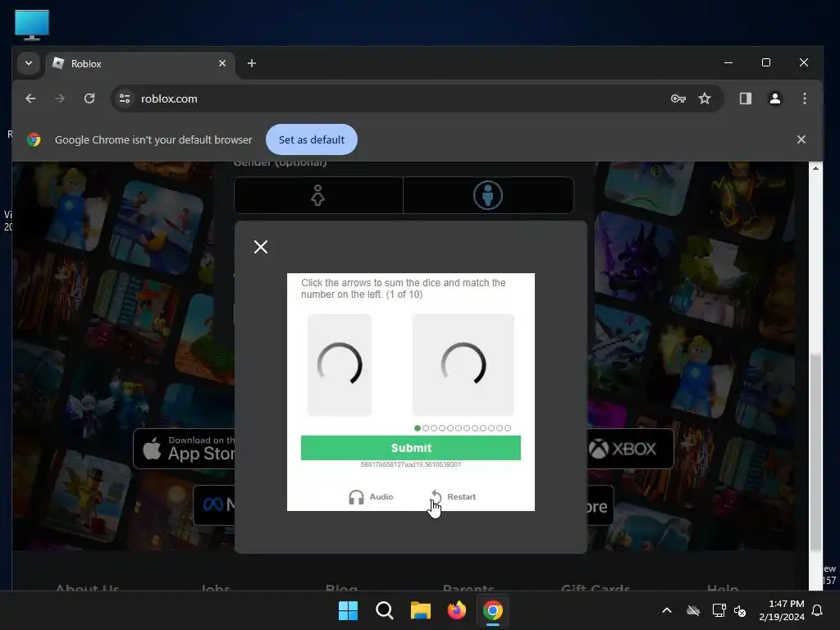Dismiss the default browser notification bar
The image size is (840, 630).
click(x=801, y=139)
